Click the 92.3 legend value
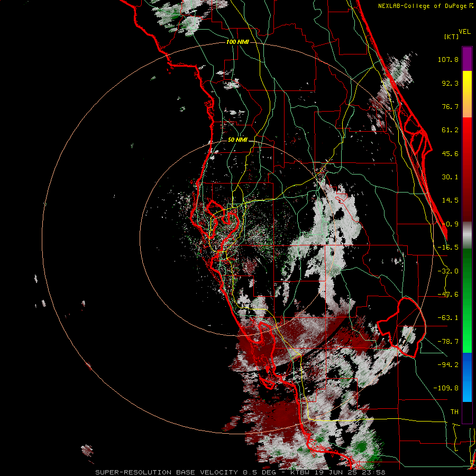The image size is (476, 476). tap(450, 83)
